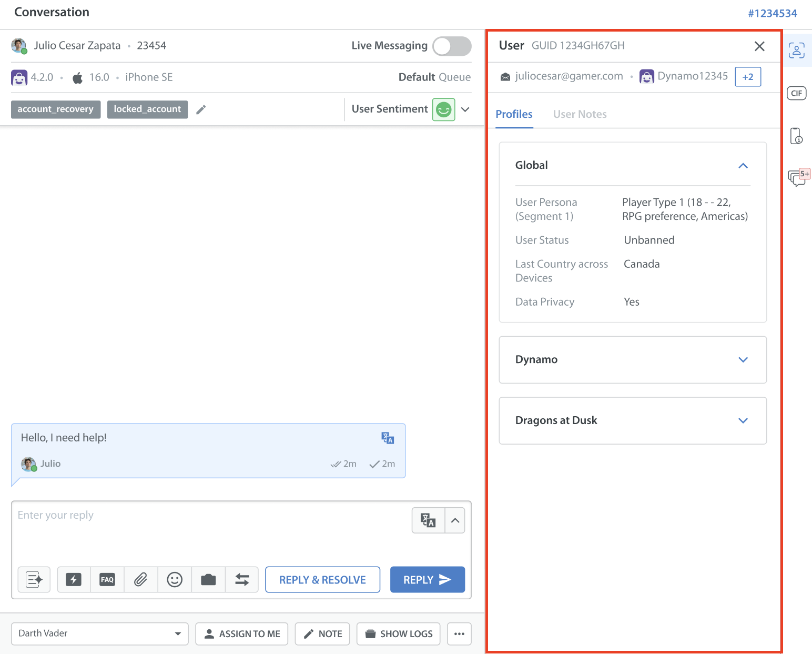Screen dimensions: 812x654
Task: Click the paperclip attachment icon
Action: coord(140,580)
